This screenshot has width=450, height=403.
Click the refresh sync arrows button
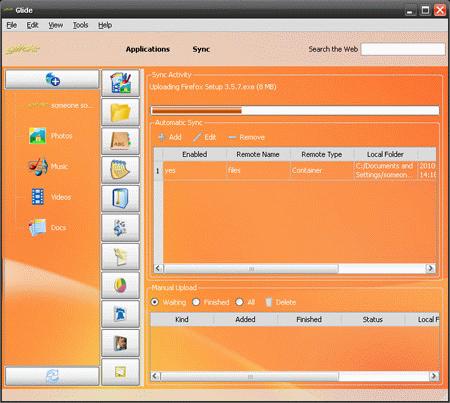pos(52,376)
